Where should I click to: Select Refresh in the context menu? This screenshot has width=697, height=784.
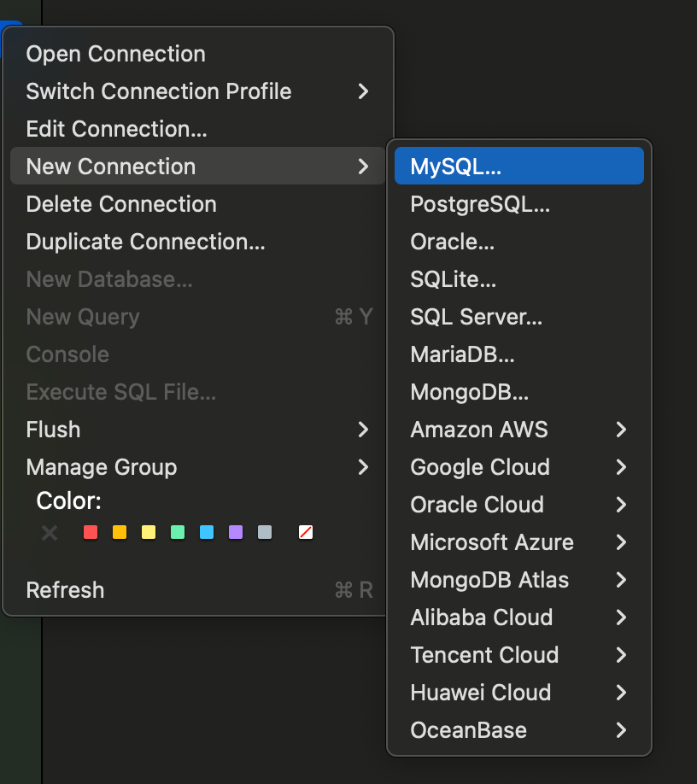click(x=65, y=590)
